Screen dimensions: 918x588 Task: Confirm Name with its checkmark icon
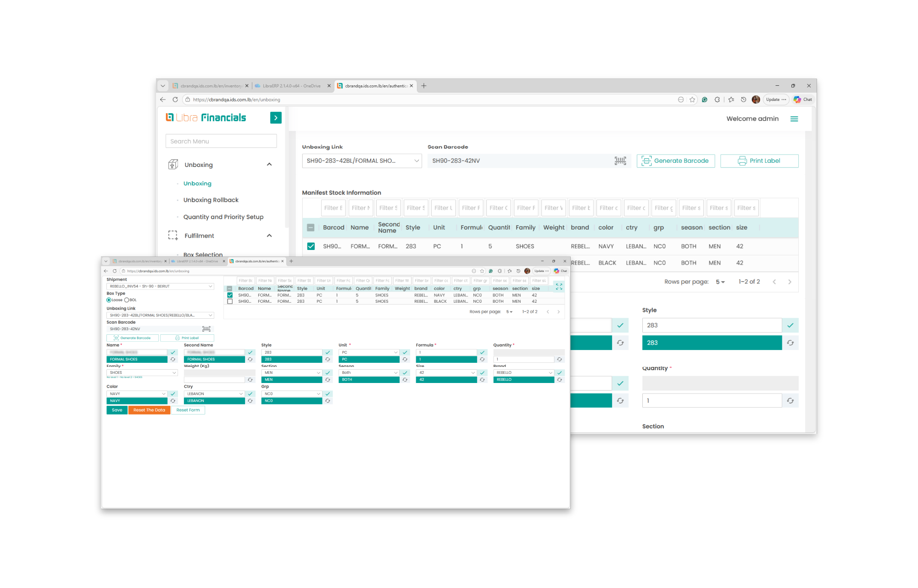point(173,352)
